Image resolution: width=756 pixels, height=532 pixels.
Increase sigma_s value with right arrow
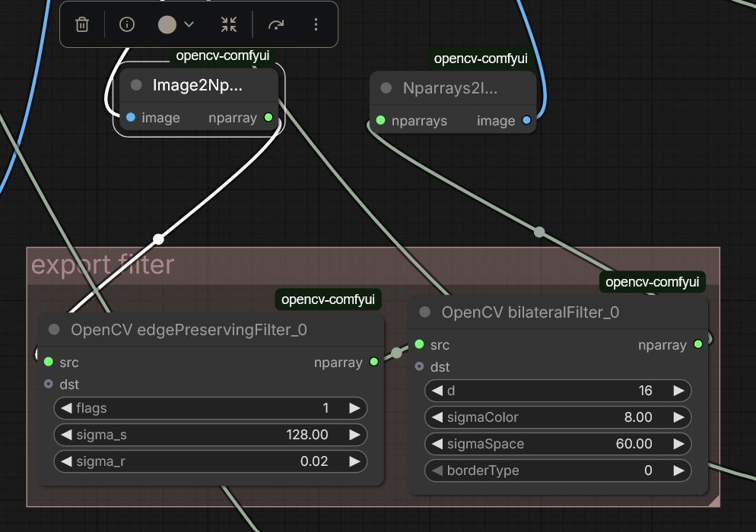355,435
